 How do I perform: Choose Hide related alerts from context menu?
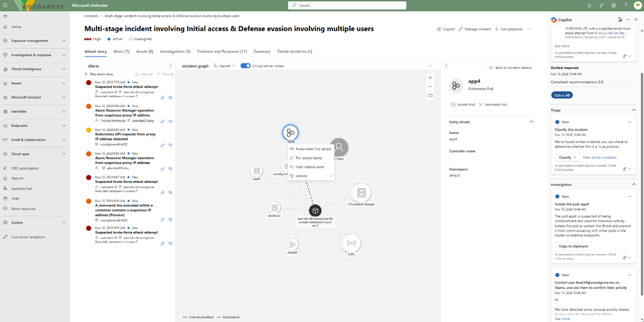311,167
